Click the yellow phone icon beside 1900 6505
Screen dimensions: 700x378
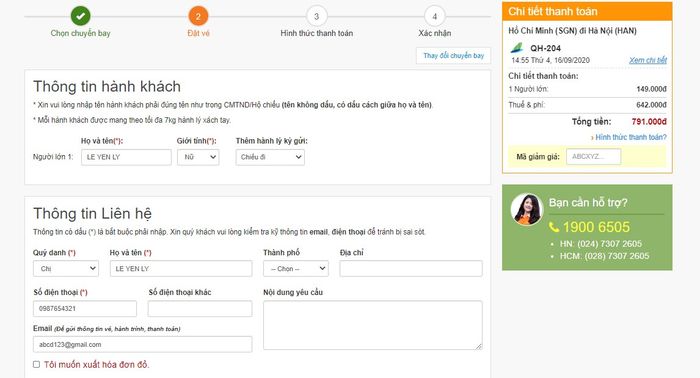(554, 227)
